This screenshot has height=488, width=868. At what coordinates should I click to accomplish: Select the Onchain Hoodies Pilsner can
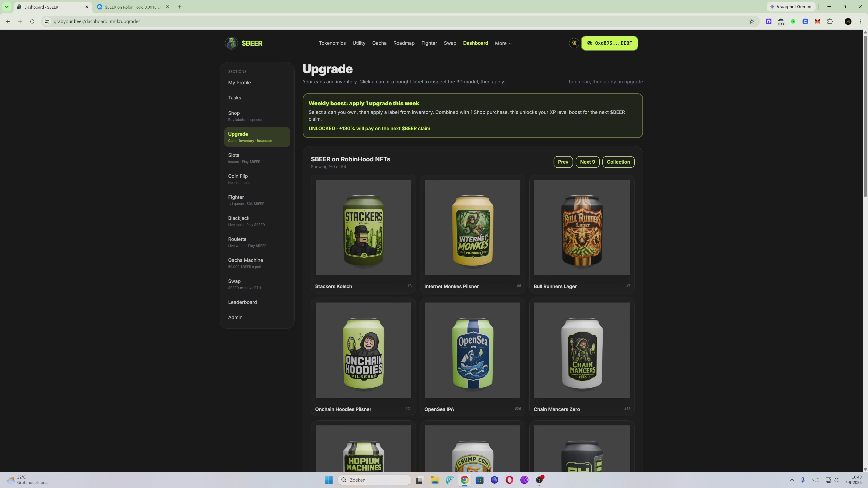click(363, 357)
